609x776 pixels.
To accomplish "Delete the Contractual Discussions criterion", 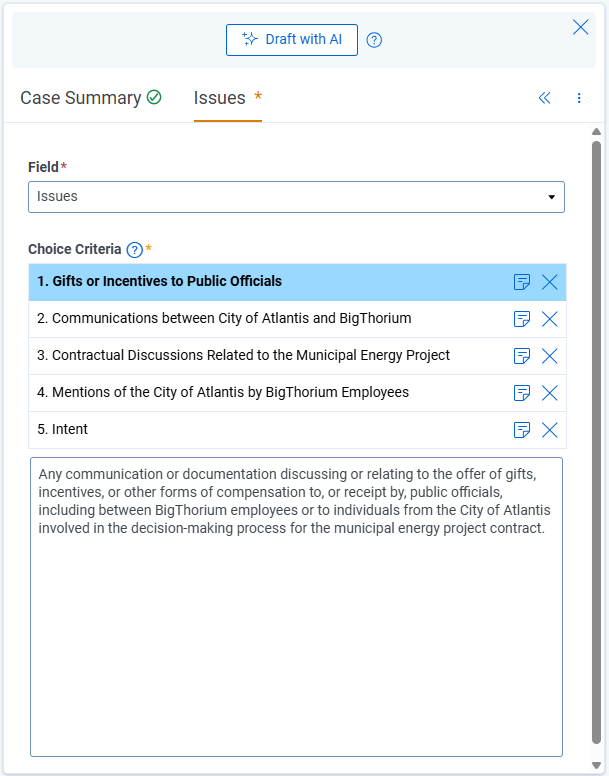I will point(549,356).
